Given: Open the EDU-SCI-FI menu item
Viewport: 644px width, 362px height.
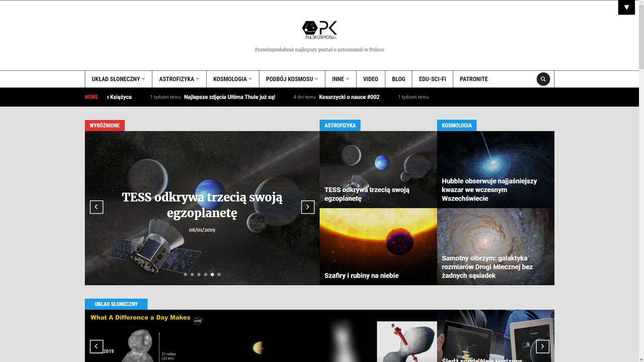Looking at the screenshot, I should point(433,79).
